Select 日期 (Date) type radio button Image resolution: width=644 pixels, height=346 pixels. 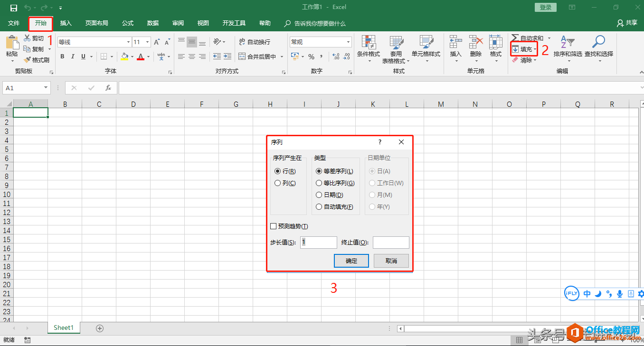[x=319, y=195]
